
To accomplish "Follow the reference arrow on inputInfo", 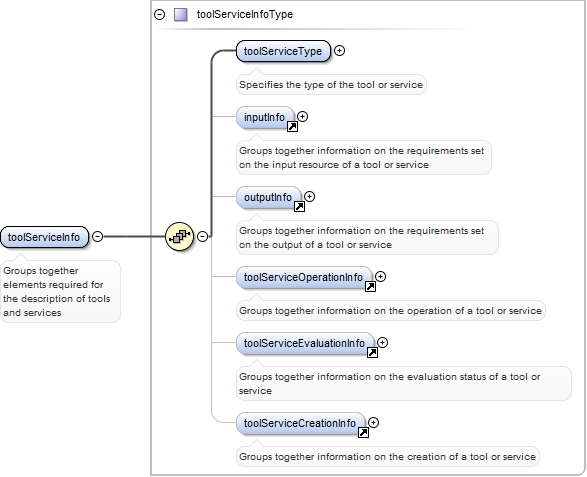I will tap(292, 127).
